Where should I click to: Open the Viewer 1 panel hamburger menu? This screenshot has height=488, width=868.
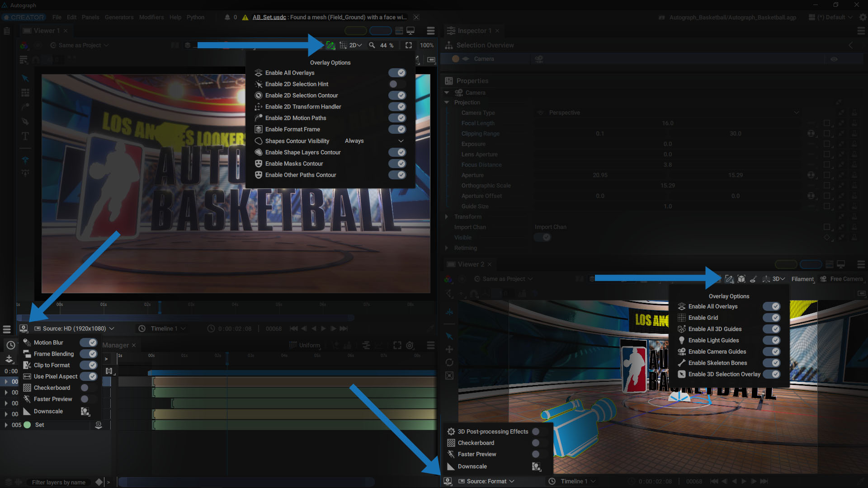(430, 31)
